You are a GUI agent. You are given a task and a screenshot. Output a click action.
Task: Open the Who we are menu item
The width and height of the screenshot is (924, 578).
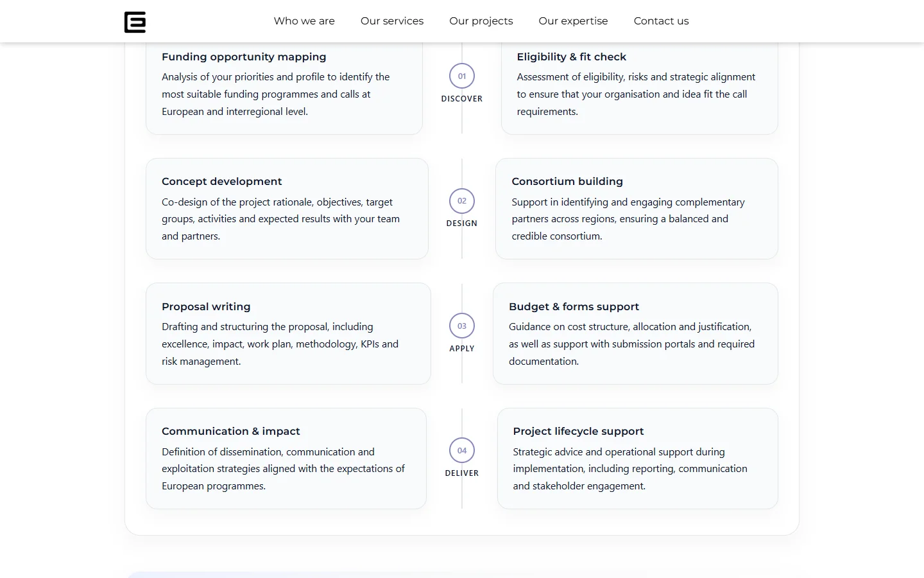(x=304, y=21)
